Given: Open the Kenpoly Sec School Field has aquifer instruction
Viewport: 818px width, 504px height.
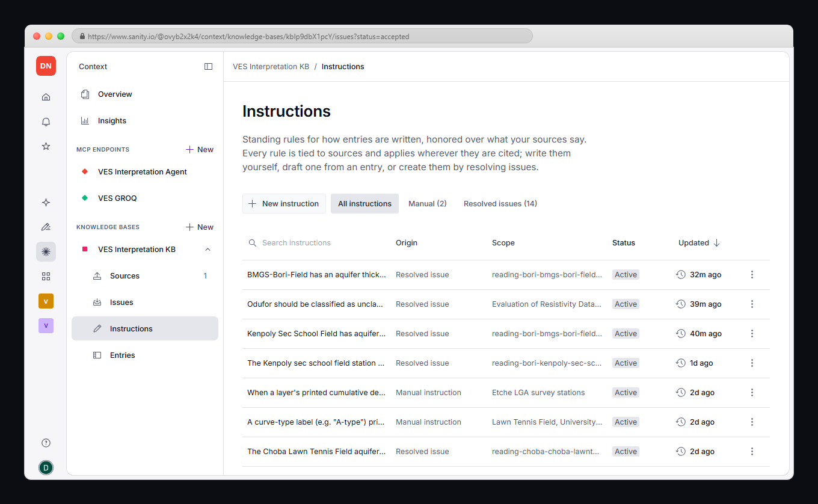Looking at the screenshot, I should (316, 334).
